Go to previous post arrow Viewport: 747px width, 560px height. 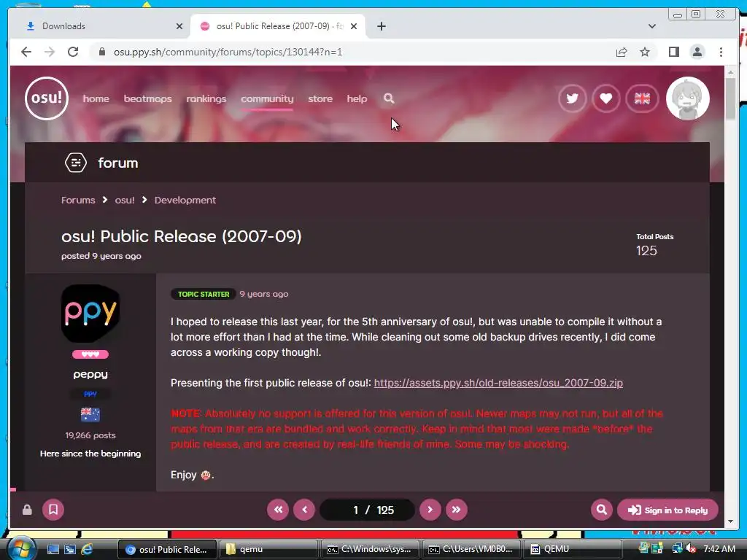click(304, 510)
